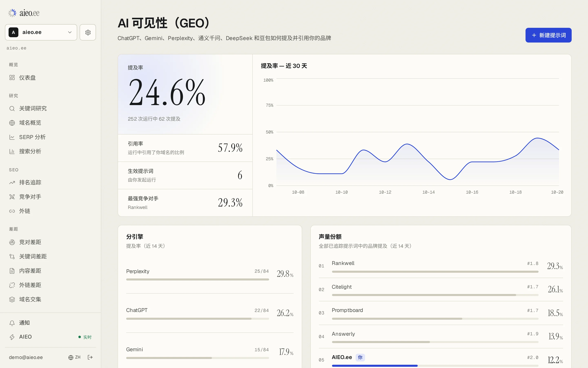The image size is (588, 368).
Task: Click demo@aieo.ee account email
Action: click(26, 357)
